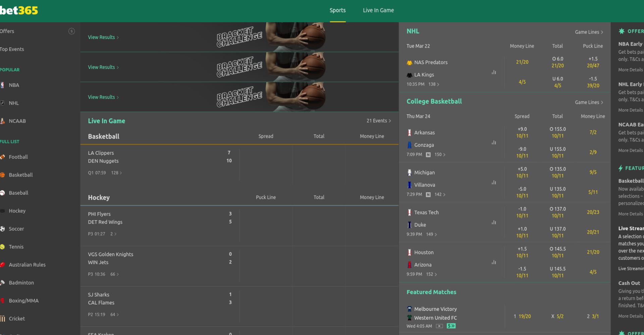Click the Soccer ball icon
The width and height of the screenshot is (644, 335).
[2, 229]
